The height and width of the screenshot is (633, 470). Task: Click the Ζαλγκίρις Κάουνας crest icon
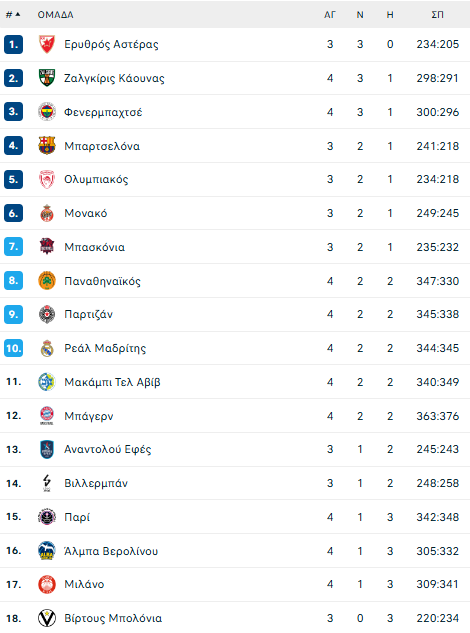pos(47,78)
